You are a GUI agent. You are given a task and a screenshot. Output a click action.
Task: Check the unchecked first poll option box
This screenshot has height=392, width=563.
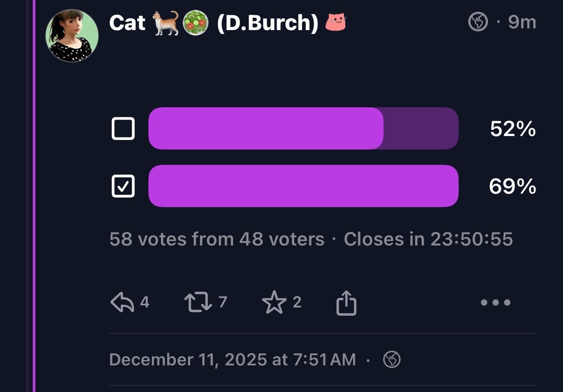tap(123, 129)
